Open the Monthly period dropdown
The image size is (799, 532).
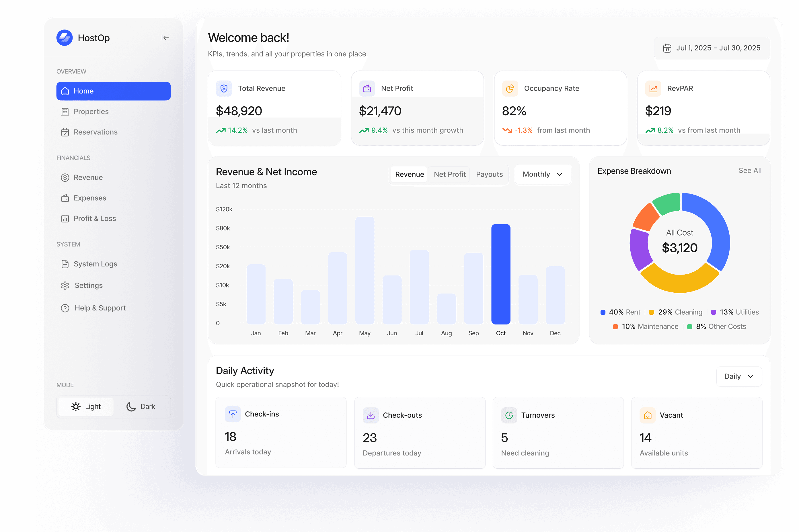point(542,174)
